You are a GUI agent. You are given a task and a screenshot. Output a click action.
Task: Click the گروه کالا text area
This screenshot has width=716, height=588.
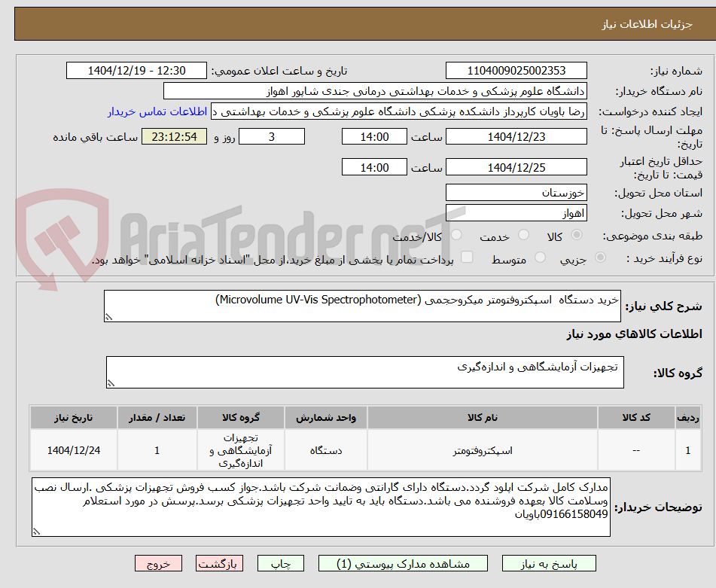click(365, 372)
